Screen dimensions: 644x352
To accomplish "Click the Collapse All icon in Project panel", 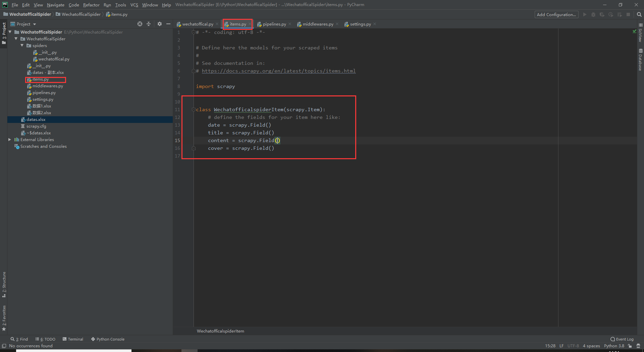I will 149,24.
